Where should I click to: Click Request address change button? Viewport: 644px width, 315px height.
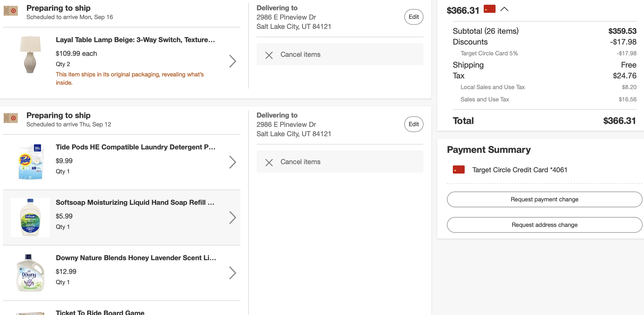tap(544, 225)
